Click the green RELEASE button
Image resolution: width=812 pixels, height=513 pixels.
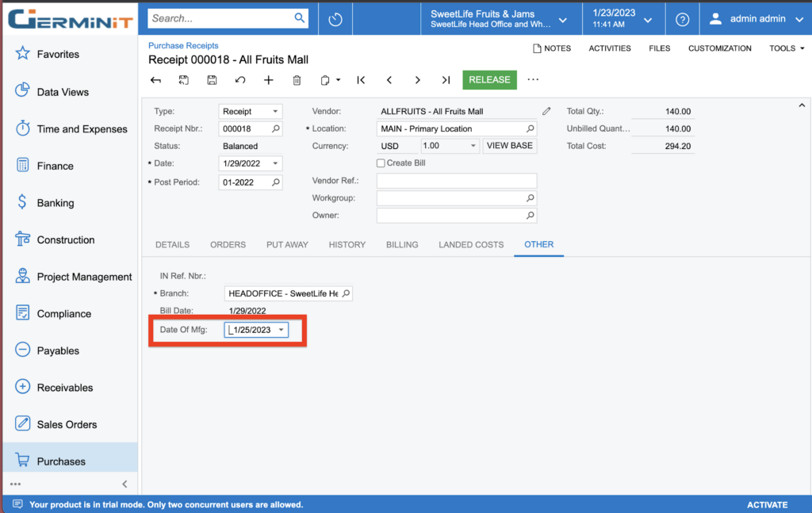[x=489, y=80]
